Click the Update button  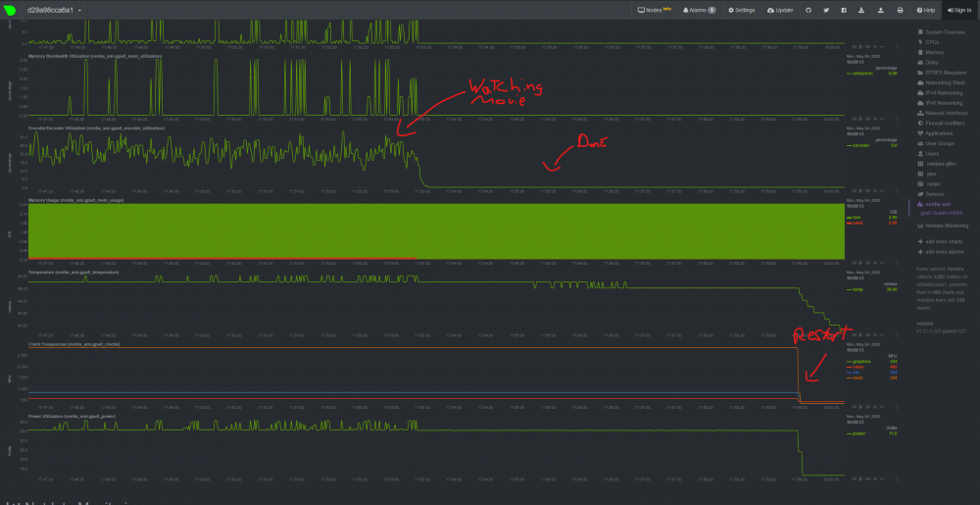[x=780, y=10]
